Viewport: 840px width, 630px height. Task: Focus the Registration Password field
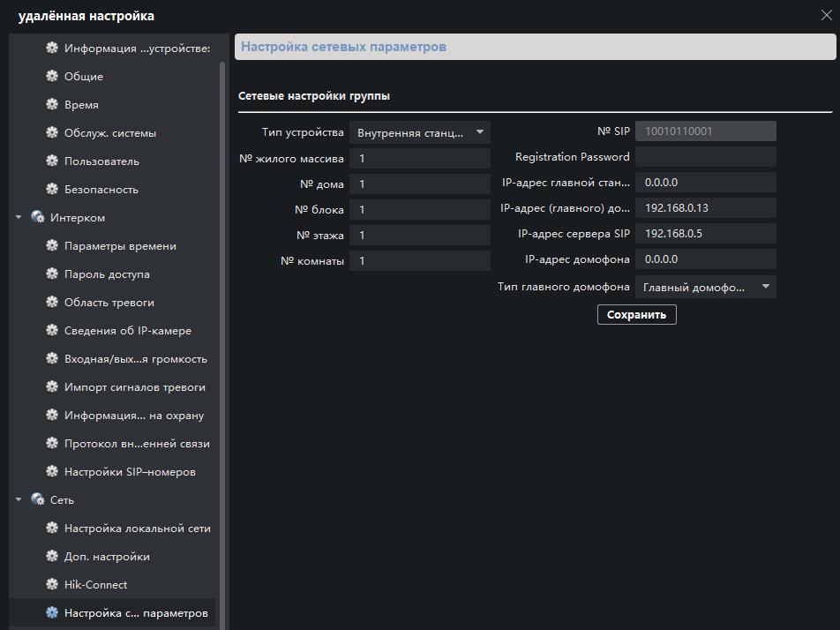(x=705, y=157)
